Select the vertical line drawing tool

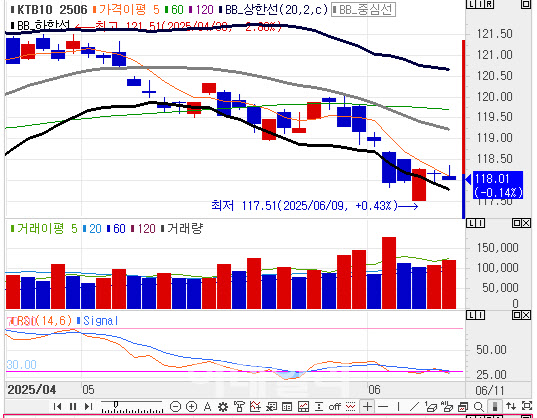(x=398, y=407)
